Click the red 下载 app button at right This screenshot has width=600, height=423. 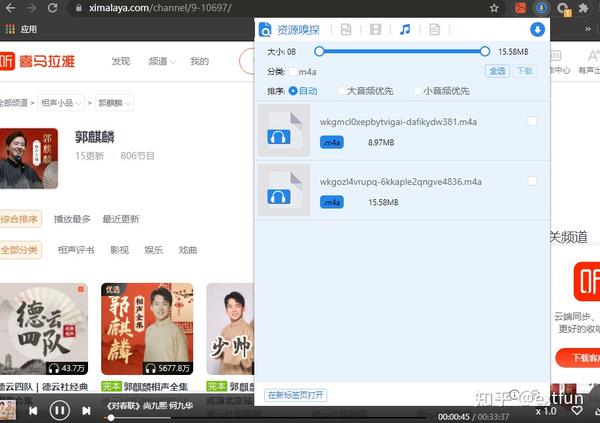[578, 358]
